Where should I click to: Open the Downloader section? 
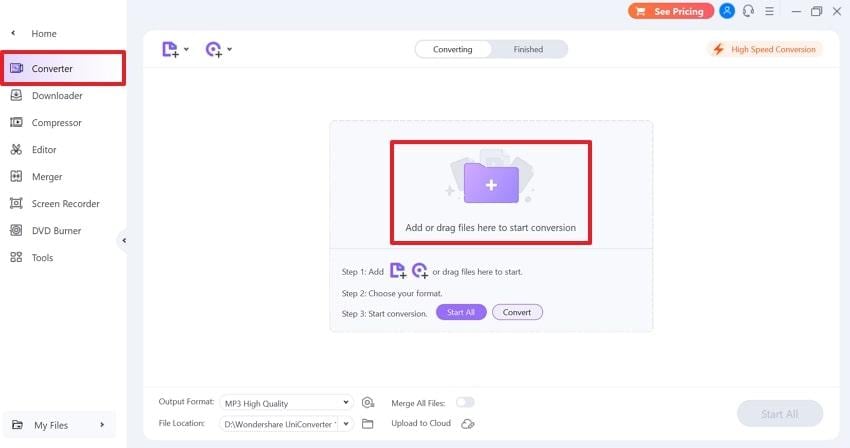57,95
